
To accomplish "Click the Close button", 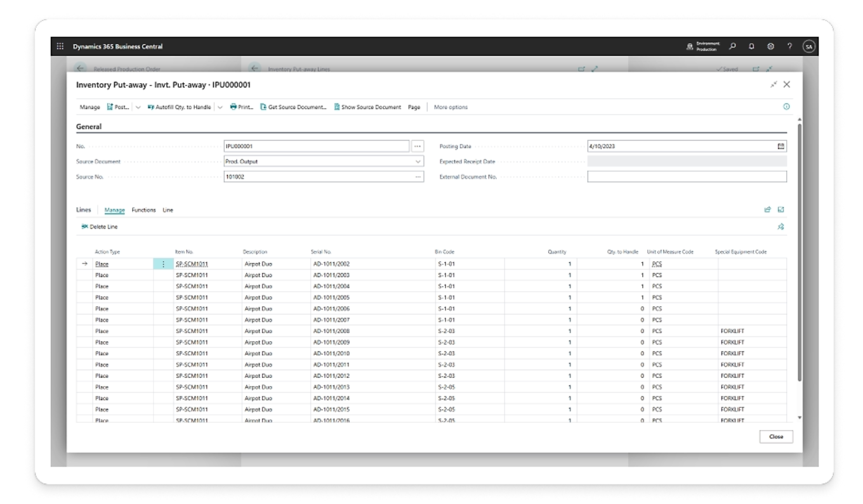I will click(775, 436).
